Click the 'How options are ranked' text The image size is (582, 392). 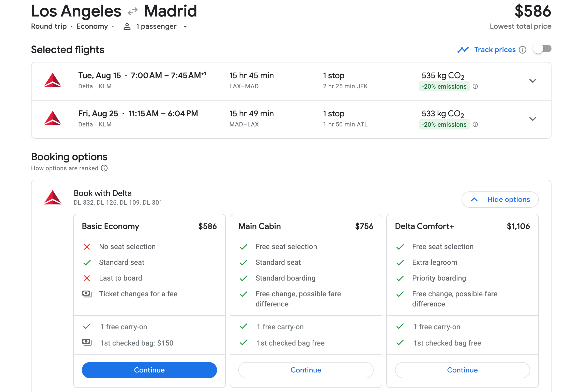[65, 168]
